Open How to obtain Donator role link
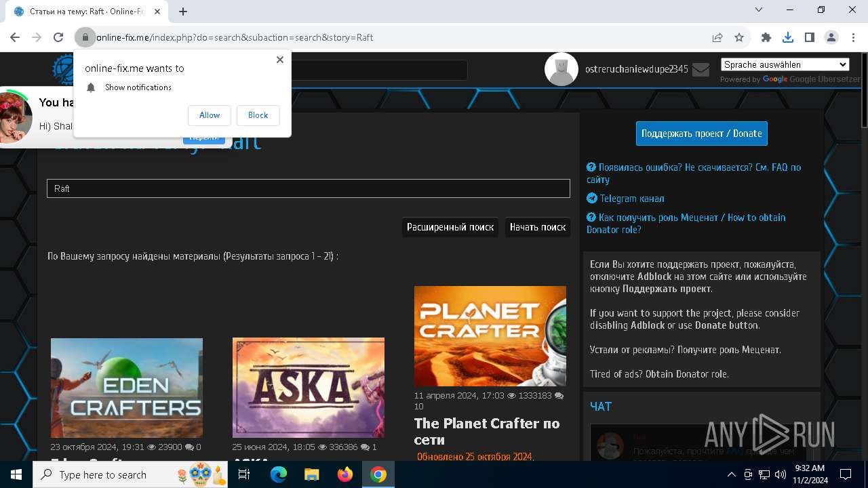 [x=686, y=223]
